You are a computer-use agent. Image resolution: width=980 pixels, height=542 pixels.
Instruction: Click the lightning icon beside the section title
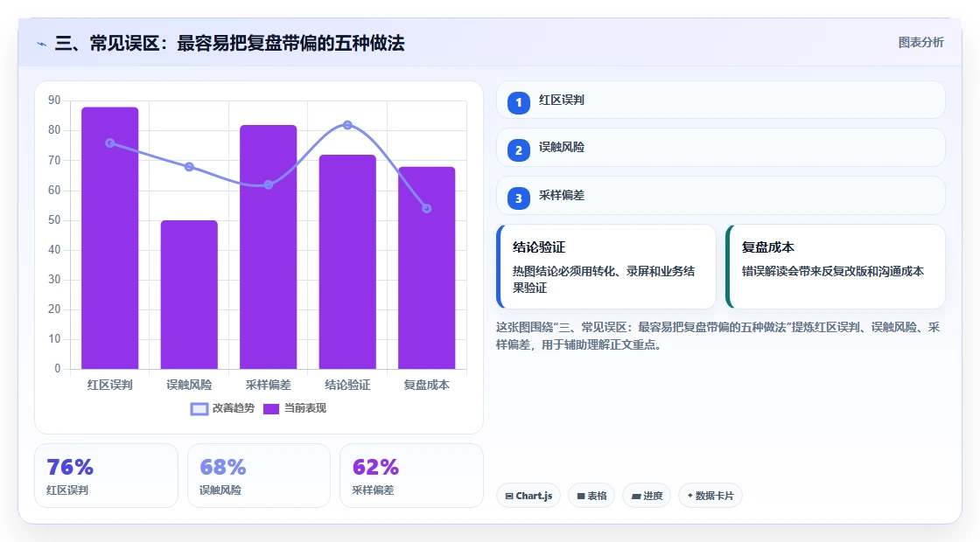(41, 44)
